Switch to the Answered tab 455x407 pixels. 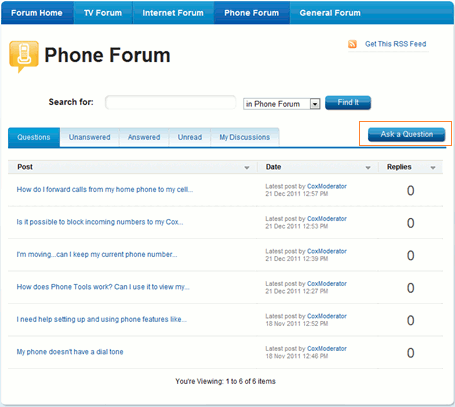pyautogui.click(x=144, y=137)
